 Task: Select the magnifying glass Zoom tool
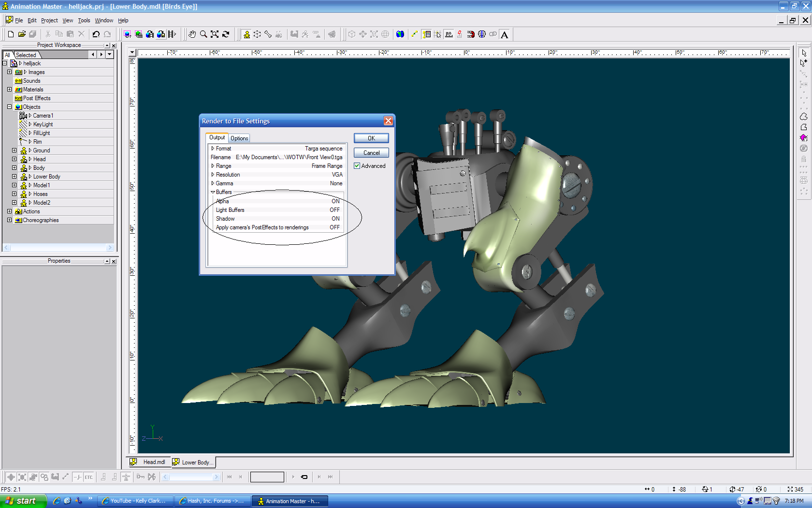point(203,34)
